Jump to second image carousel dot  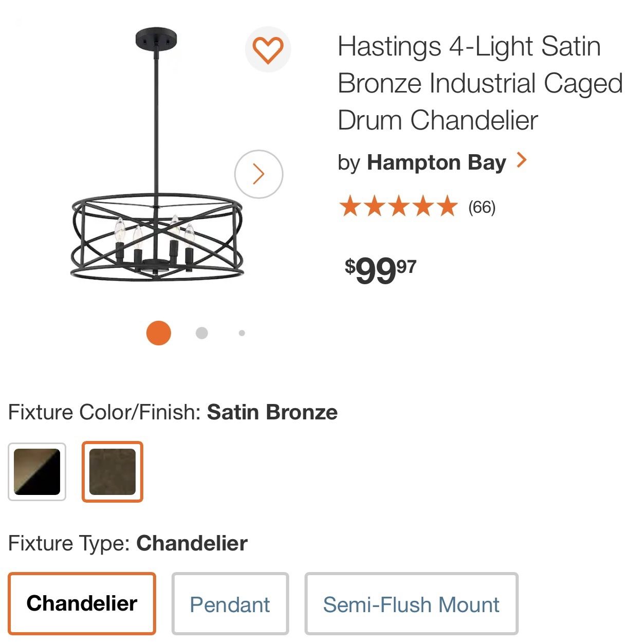[x=202, y=333]
